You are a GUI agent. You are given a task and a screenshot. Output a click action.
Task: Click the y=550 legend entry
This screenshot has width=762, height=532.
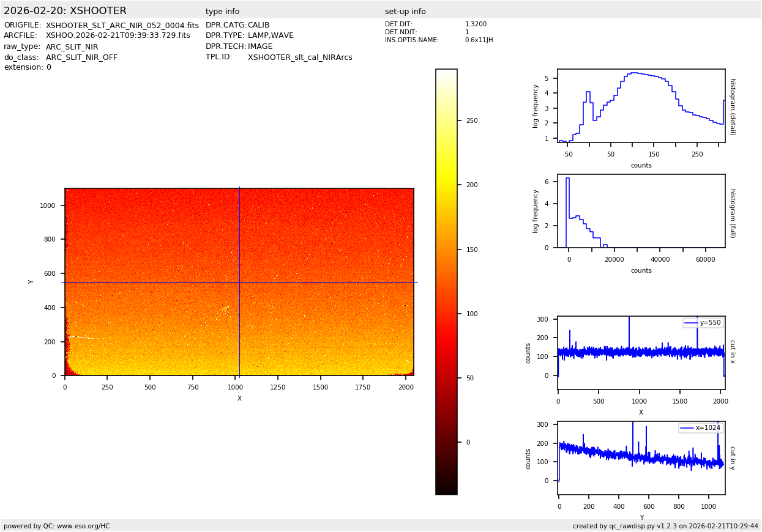pyautogui.click(x=703, y=323)
